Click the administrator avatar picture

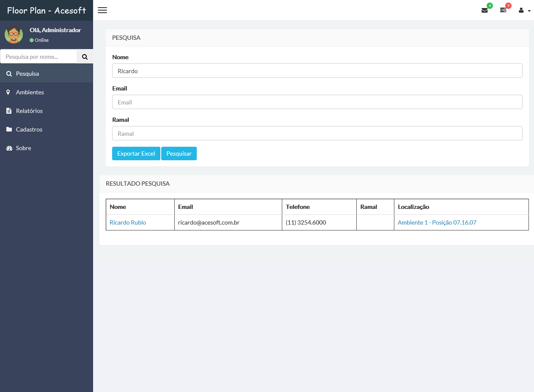[x=14, y=34]
